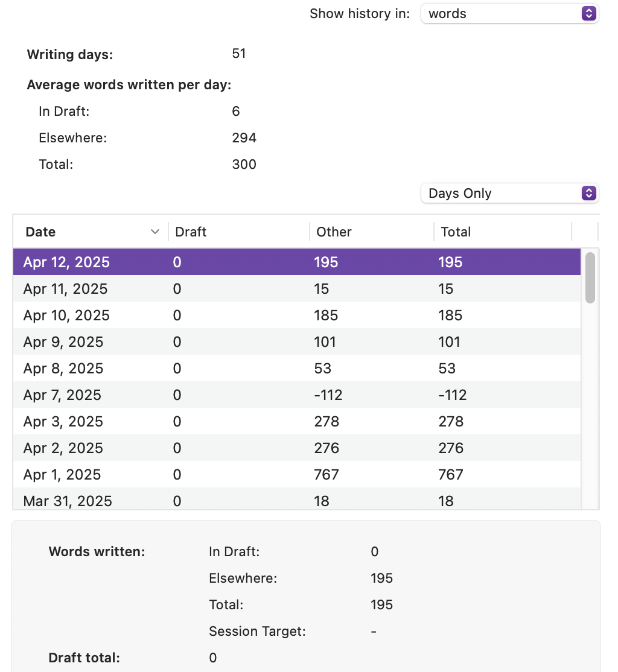The height and width of the screenshot is (672, 618).
Task: Click the Date column header label
Action: click(x=41, y=232)
